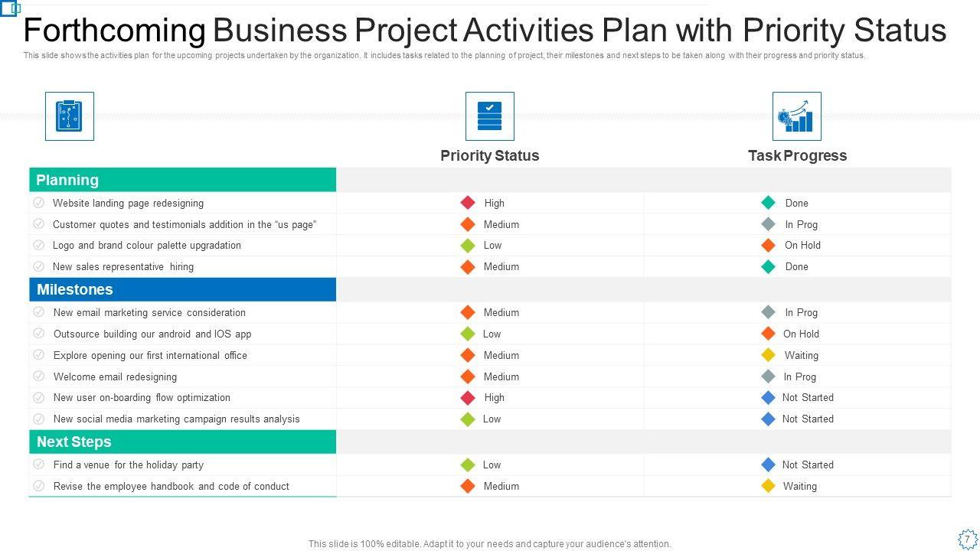
Task: Click the clipboard strategy icon above Planning
Action: tap(70, 116)
